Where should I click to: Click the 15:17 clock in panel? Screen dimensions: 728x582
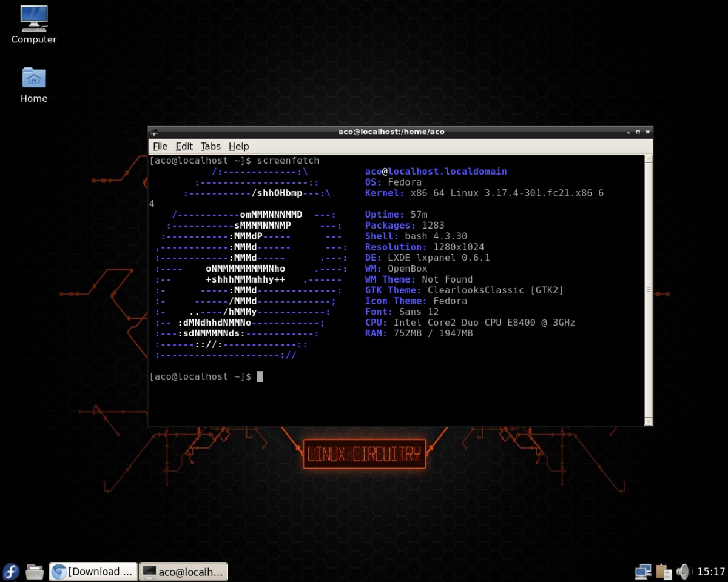(711, 571)
